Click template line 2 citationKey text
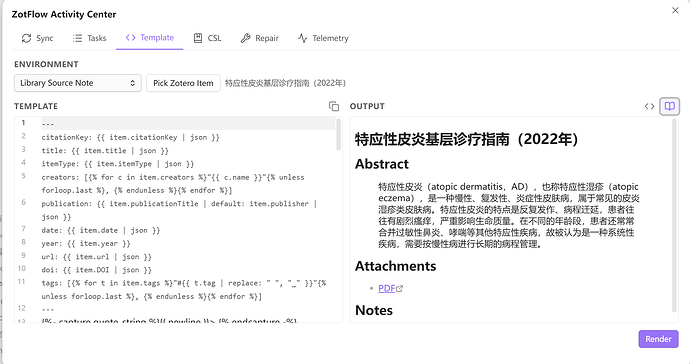690x364 pixels. coord(130,137)
